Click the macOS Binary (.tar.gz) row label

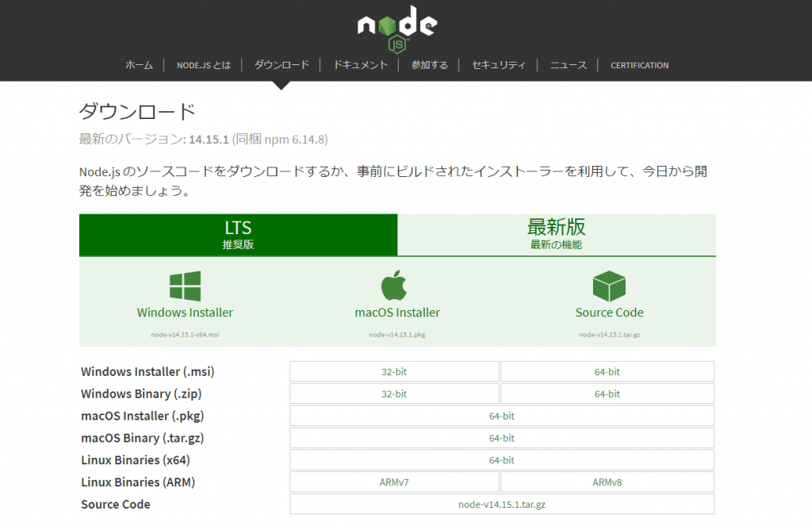pos(143,438)
